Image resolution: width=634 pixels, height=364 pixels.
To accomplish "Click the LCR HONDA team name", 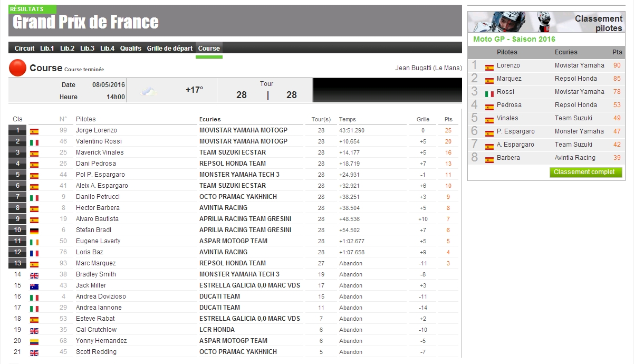I will 217,330.
